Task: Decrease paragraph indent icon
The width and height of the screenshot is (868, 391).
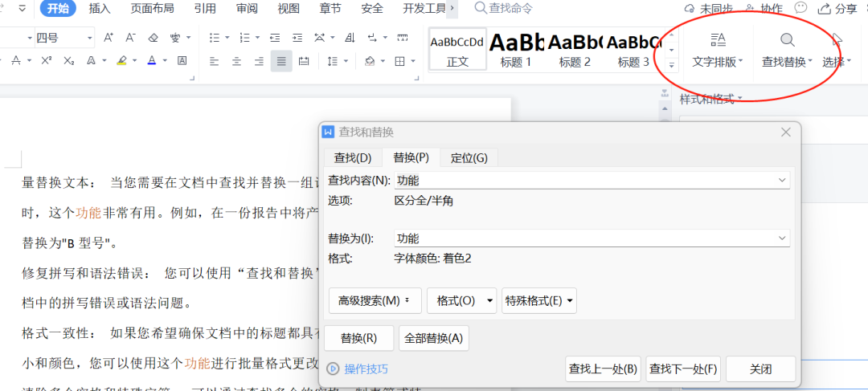Action: pyautogui.click(x=275, y=38)
